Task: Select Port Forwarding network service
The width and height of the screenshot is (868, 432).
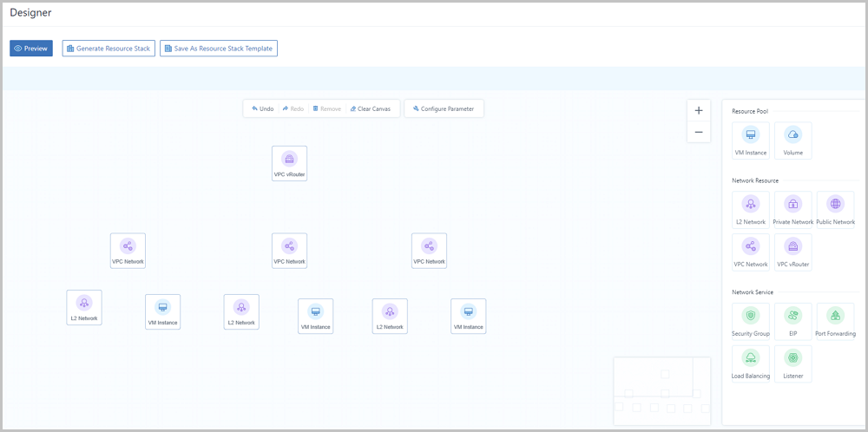Action: (x=835, y=321)
